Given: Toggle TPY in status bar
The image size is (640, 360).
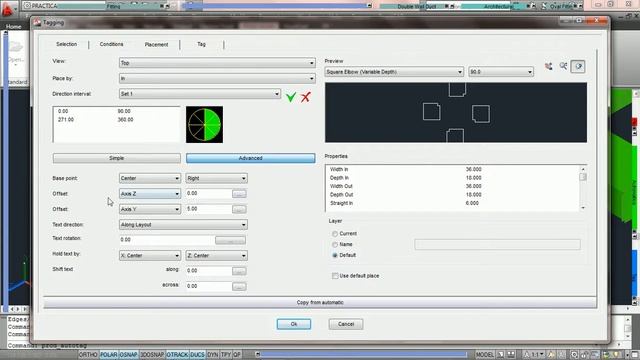Looking at the screenshot, I should tap(226, 355).
